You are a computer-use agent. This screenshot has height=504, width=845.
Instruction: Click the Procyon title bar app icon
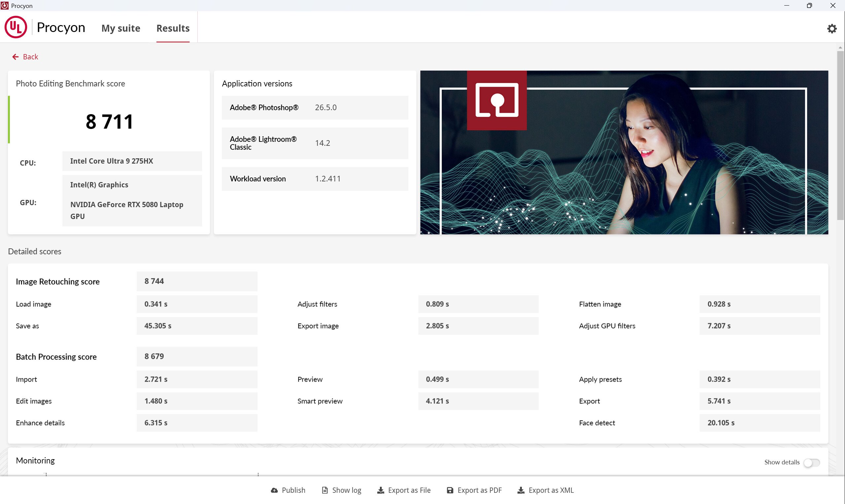click(x=5, y=5)
